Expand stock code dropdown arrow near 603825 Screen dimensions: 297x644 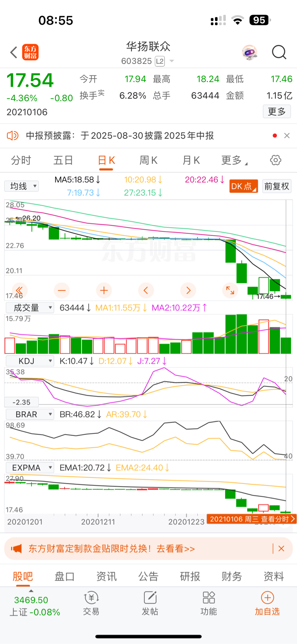(172, 61)
